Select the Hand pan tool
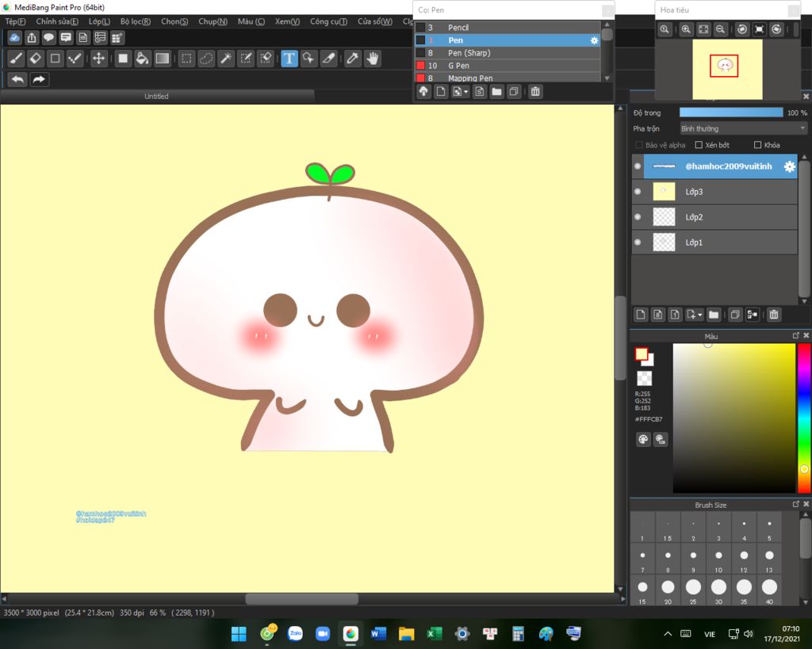Viewport: 812px width, 649px height. click(373, 59)
